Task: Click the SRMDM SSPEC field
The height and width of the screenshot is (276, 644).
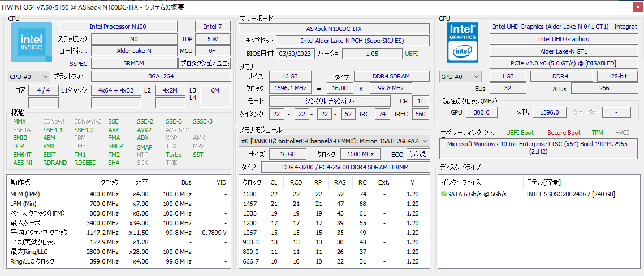Action: pos(133,63)
